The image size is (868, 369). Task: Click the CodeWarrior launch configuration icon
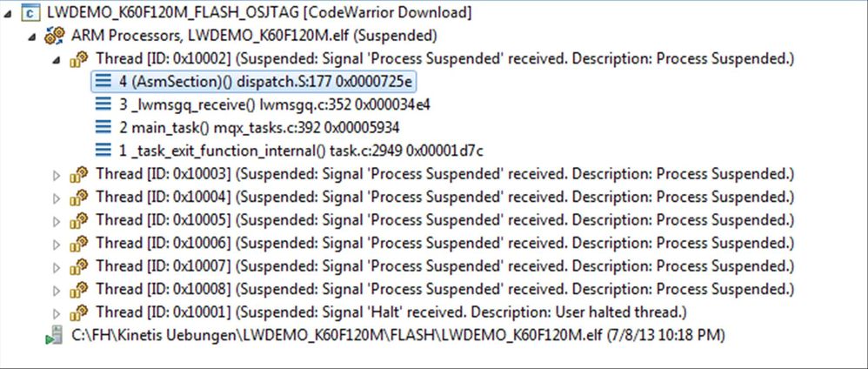pos(30,14)
